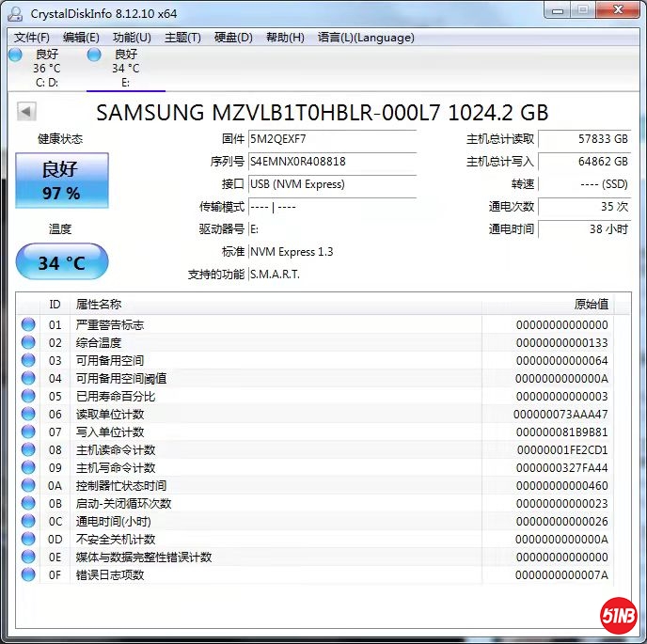Click the status icon for 0C 通电时间(小时)
The height and width of the screenshot is (644, 647).
(28, 521)
